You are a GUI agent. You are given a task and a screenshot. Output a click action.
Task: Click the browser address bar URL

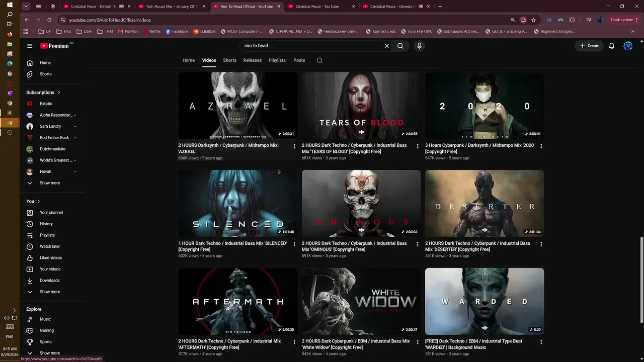(x=110, y=20)
